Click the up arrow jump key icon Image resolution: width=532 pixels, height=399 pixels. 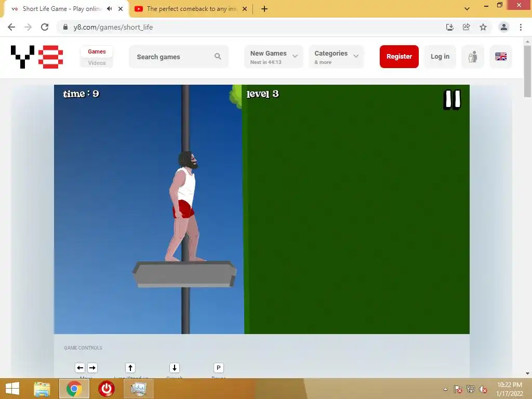(130, 368)
